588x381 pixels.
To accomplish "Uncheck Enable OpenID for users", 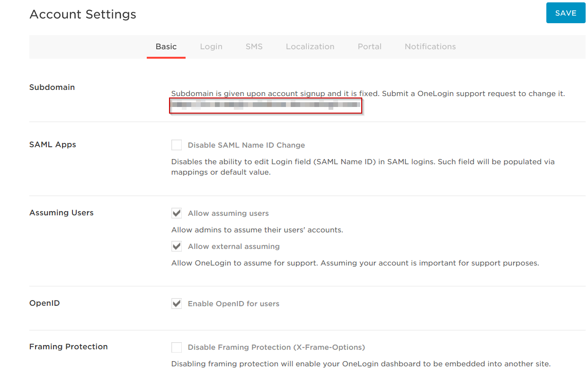I will tap(177, 303).
